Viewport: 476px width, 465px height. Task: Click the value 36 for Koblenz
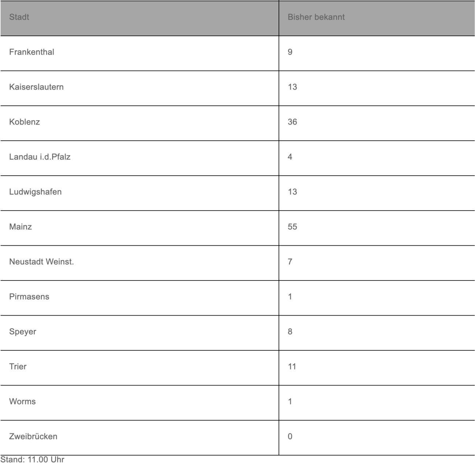(292, 122)
